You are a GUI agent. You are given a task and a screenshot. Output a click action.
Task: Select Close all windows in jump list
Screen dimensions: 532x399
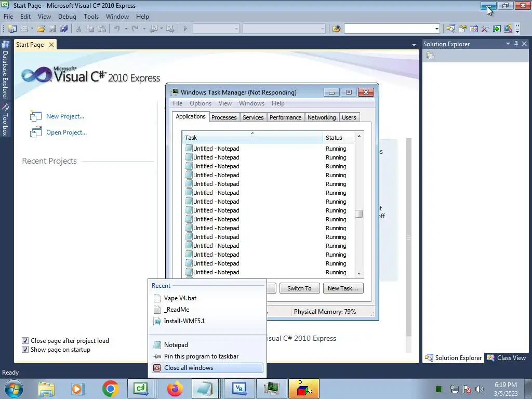coord(207,368)
